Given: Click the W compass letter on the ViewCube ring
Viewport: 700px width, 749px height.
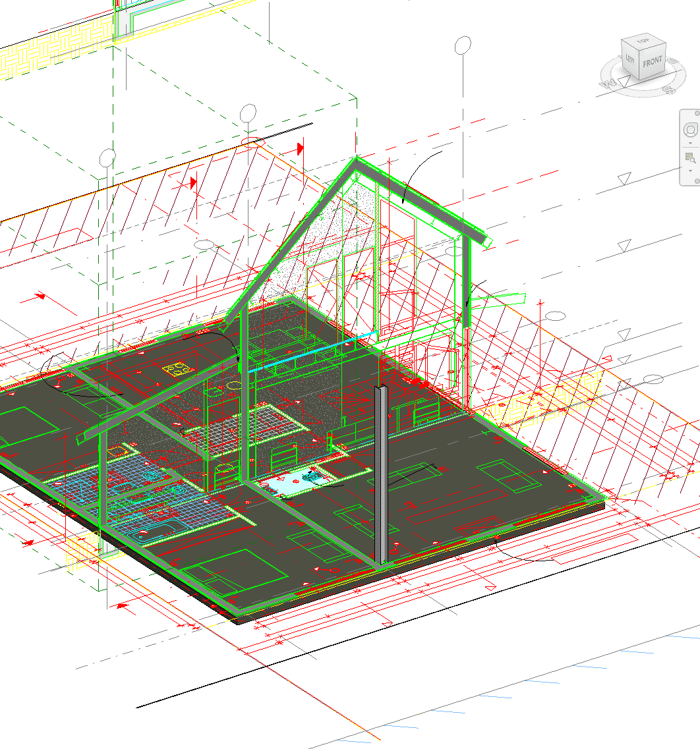Looking at the screenshot, I should tap(608, 84).
